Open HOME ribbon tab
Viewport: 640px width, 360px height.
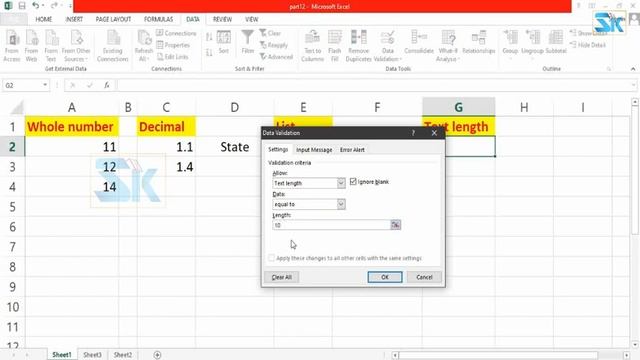(44, 19)
